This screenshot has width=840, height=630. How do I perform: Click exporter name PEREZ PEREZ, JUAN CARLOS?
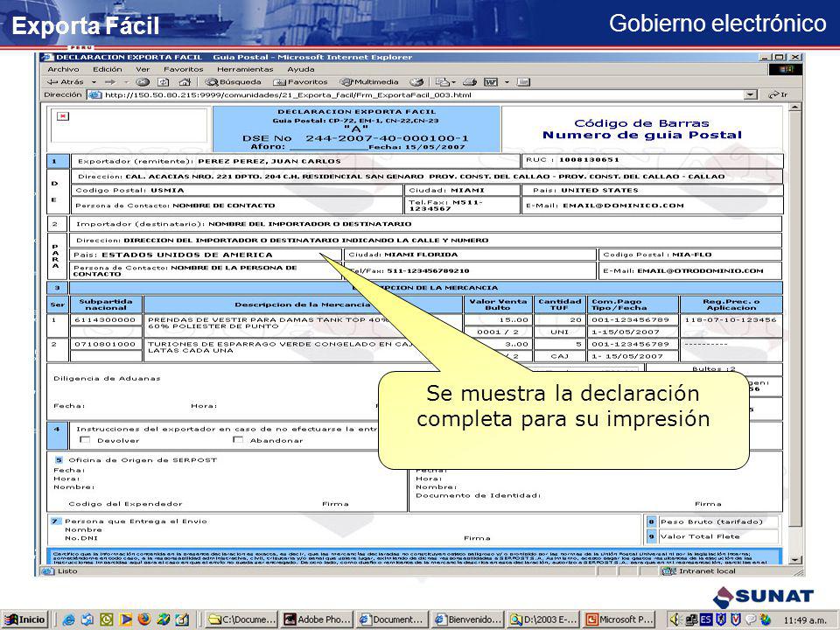269,161
